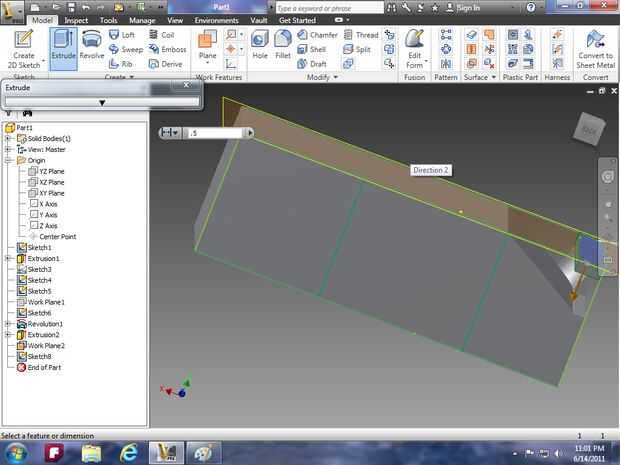Select the Coil tool
Screen dimensions: 620x465
161,35
